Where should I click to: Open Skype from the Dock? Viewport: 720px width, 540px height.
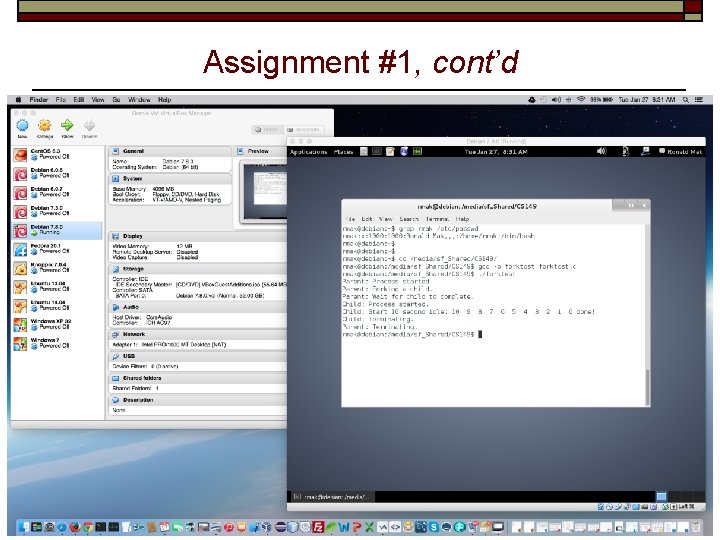[433, 527]
